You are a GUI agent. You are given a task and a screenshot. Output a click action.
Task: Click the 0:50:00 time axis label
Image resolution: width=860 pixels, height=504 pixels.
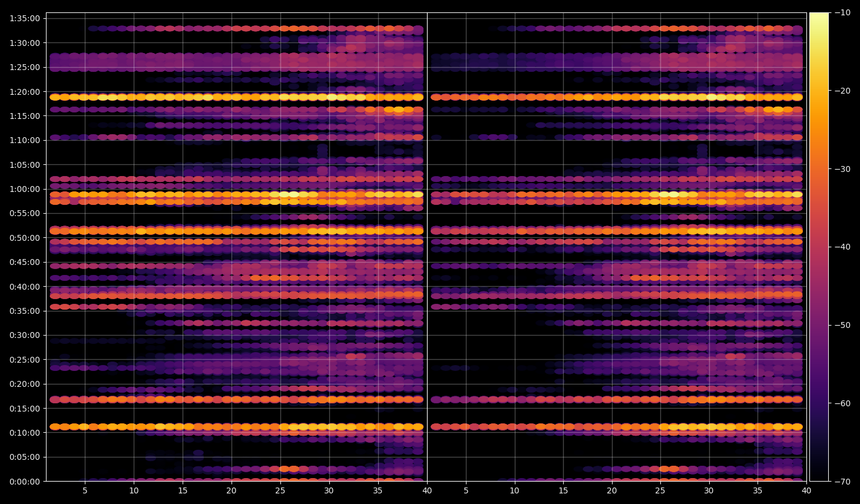click(25, 238)
